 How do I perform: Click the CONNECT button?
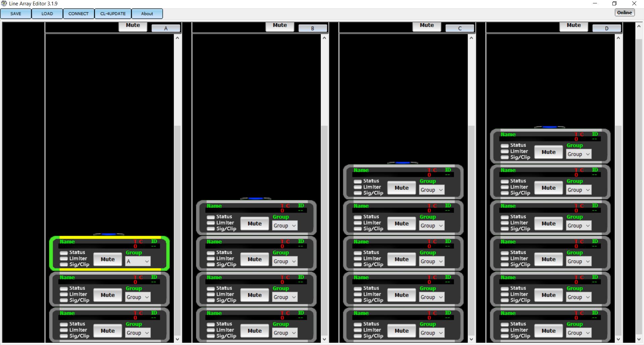point(78,14)
